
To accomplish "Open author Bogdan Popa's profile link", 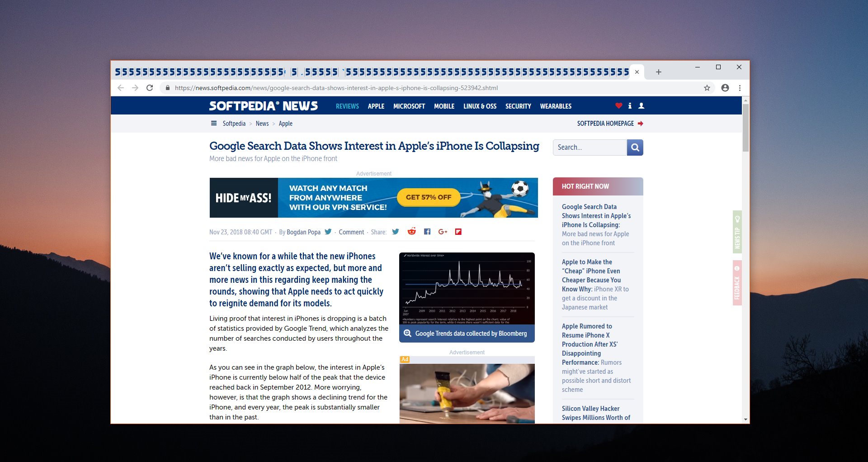I will 303,232.
